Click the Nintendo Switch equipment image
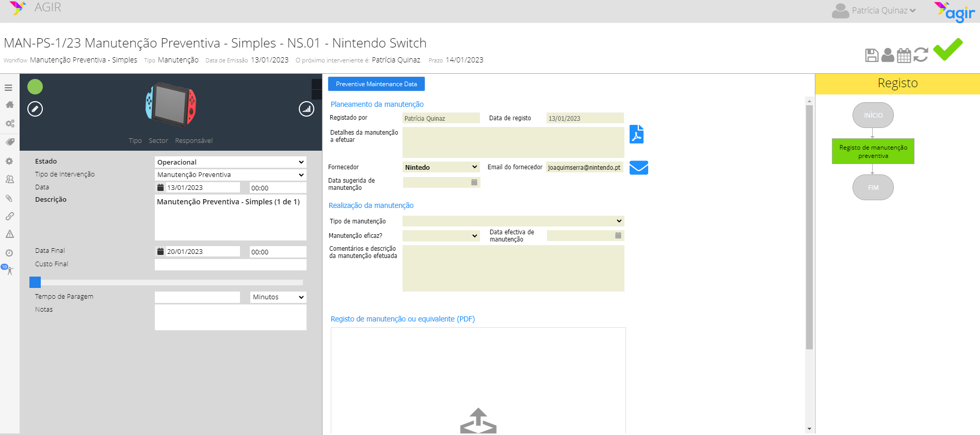 click(171, 105)
